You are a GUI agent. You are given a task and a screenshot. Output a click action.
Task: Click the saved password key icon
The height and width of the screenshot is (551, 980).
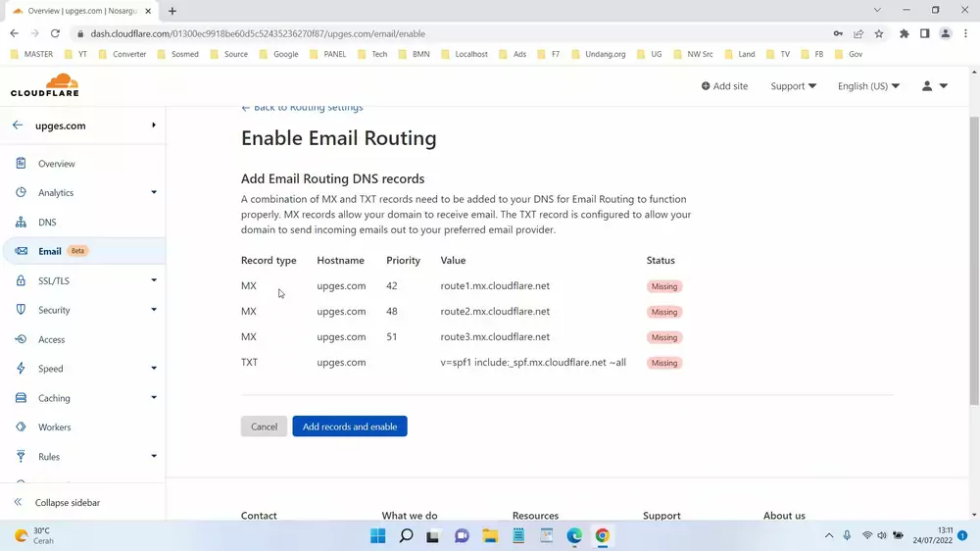(838, 33)
